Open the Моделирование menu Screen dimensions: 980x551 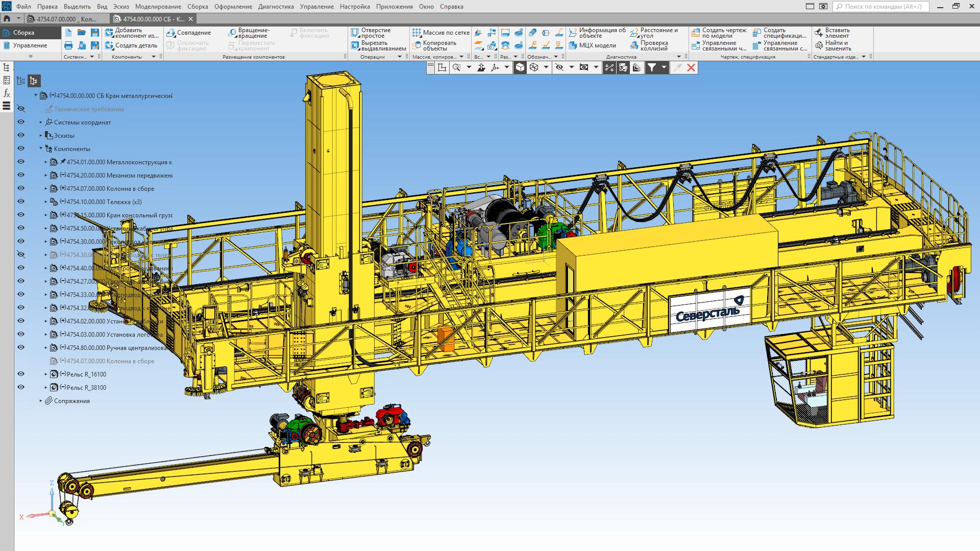pos(158,7)
